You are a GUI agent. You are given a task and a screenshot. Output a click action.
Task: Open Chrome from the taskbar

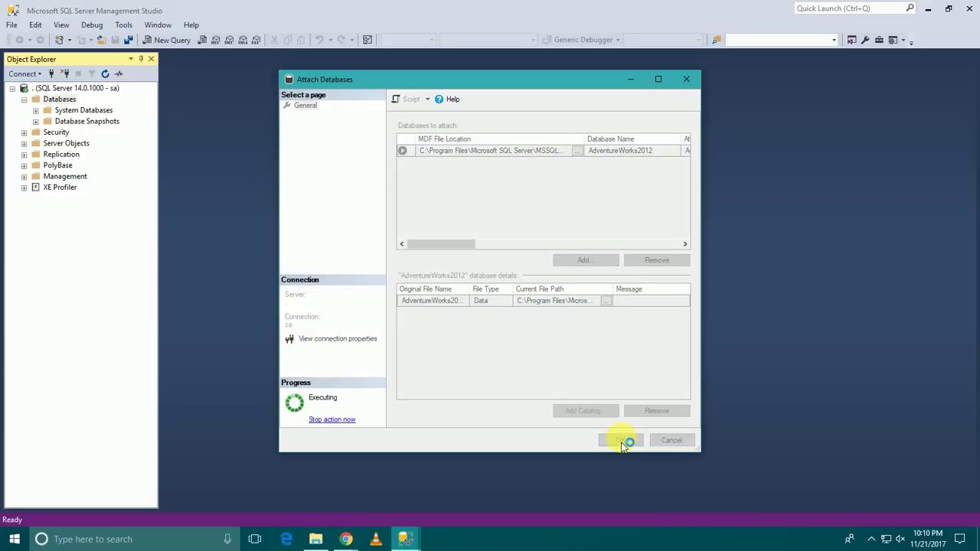click(346, 539)
